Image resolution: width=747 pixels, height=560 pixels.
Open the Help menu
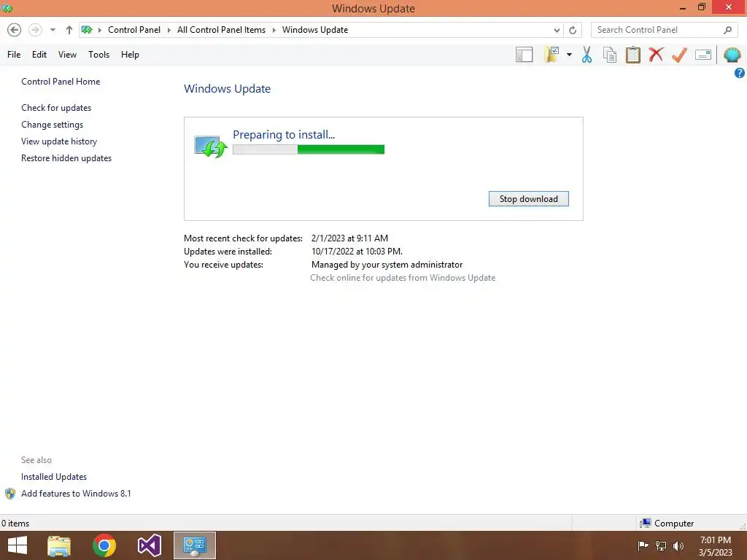click(130, 54)
